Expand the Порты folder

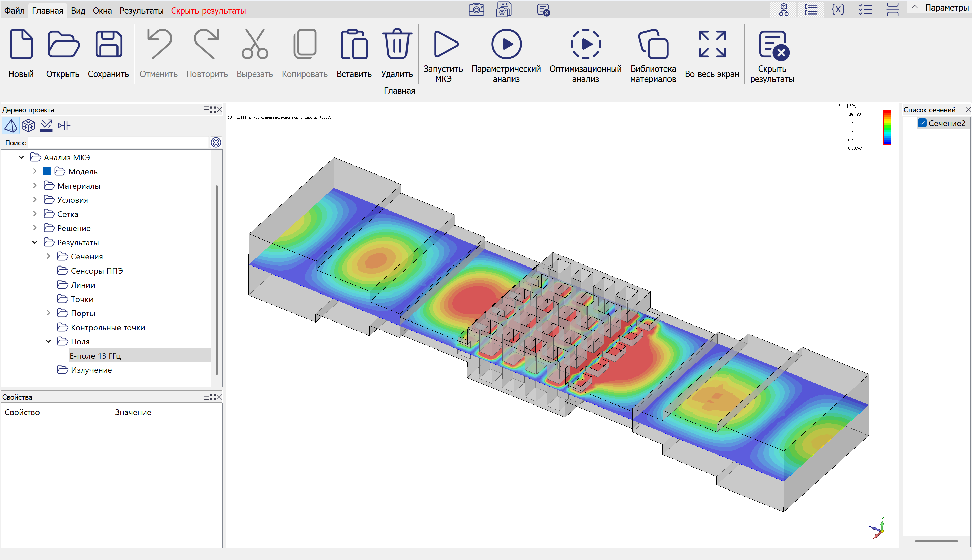coord(49,313)
